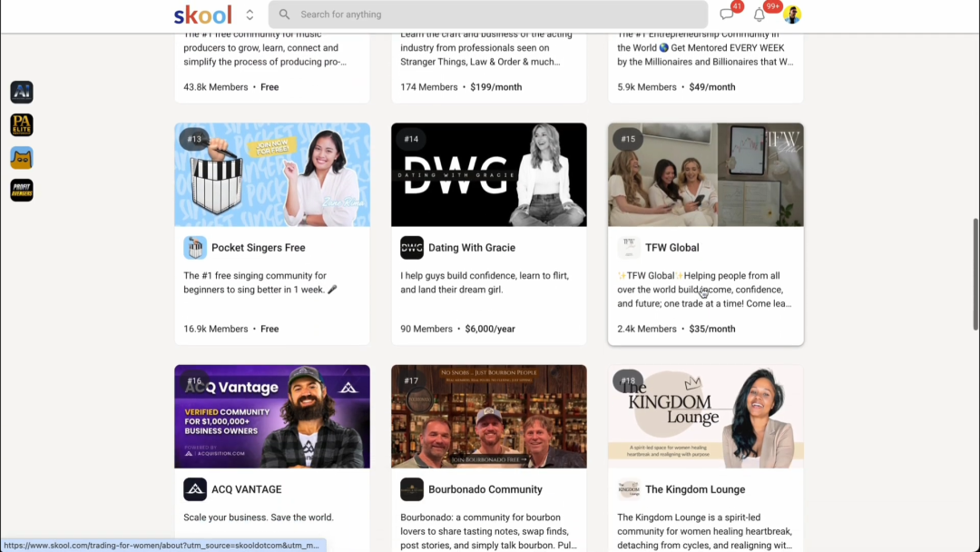Open The Kingdom Lounge title

click(x=695, y=489)
